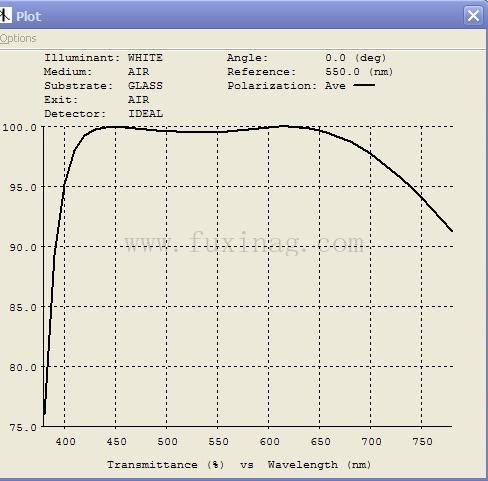488x481 pixels.
Task: Click the 450 x-axis label
Action: click(116, 442)
